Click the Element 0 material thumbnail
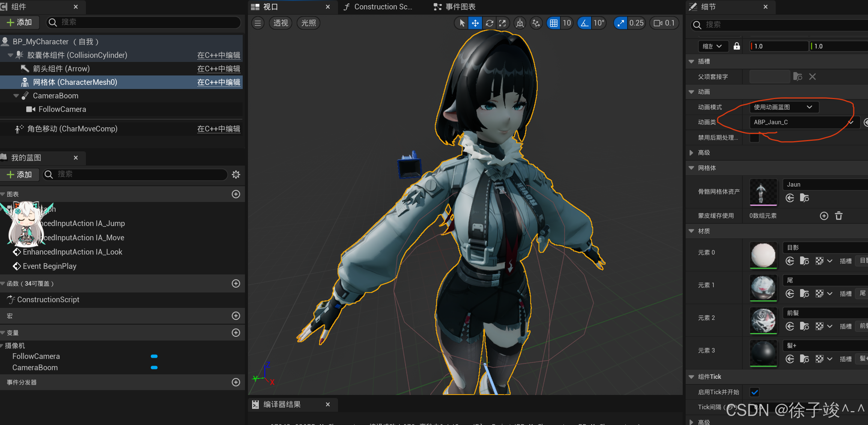868x425 pixels. tap(763, 255)
